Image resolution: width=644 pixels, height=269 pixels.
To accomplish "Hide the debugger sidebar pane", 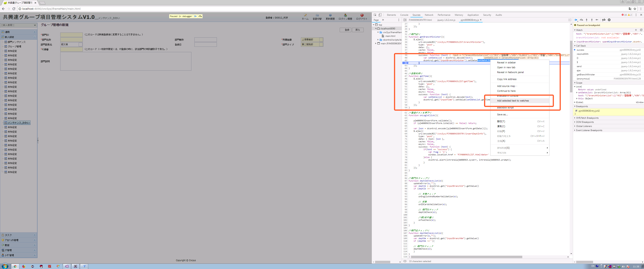I will click(570, 20).
